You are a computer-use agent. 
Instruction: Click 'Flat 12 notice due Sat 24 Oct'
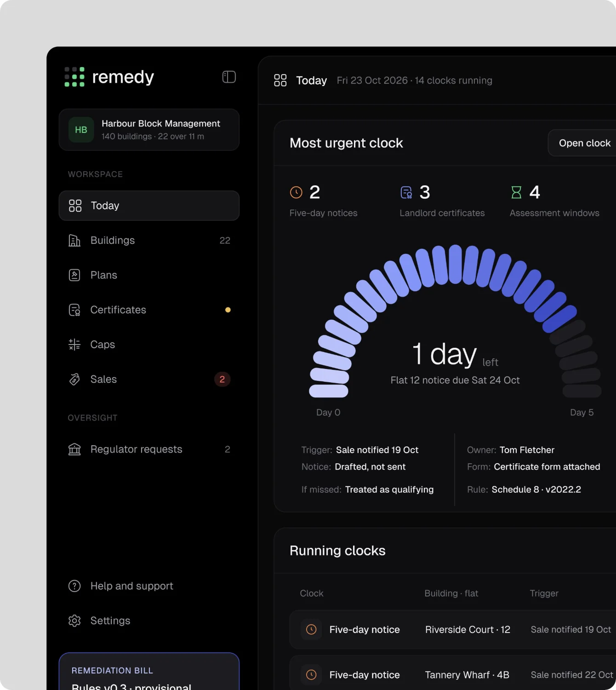[455, 380]
